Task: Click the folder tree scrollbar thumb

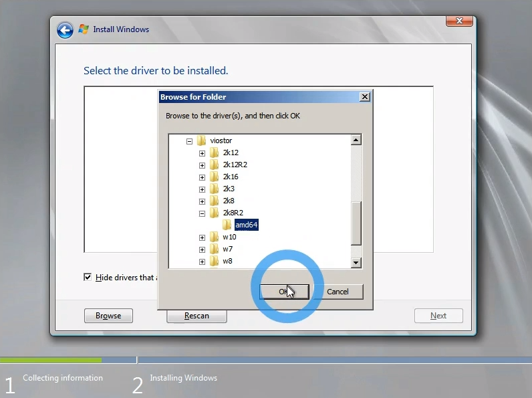Action: click(356, 223)
